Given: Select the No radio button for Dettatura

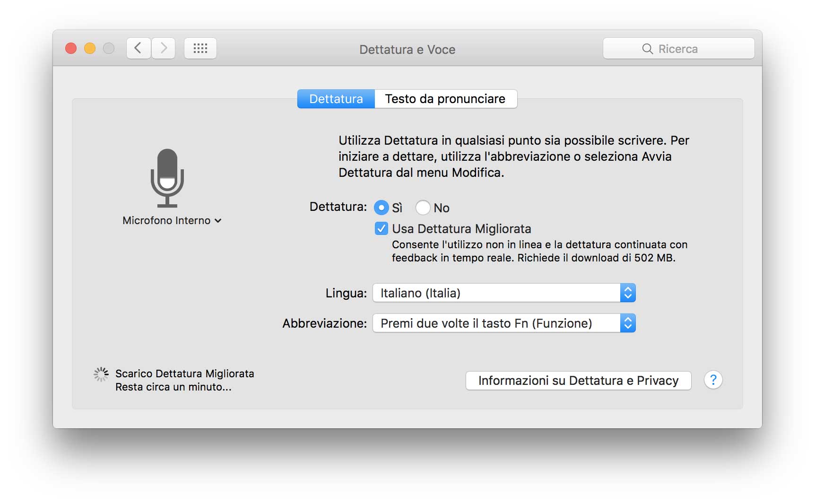Looking at the screenshot, I should coord(423,208).
